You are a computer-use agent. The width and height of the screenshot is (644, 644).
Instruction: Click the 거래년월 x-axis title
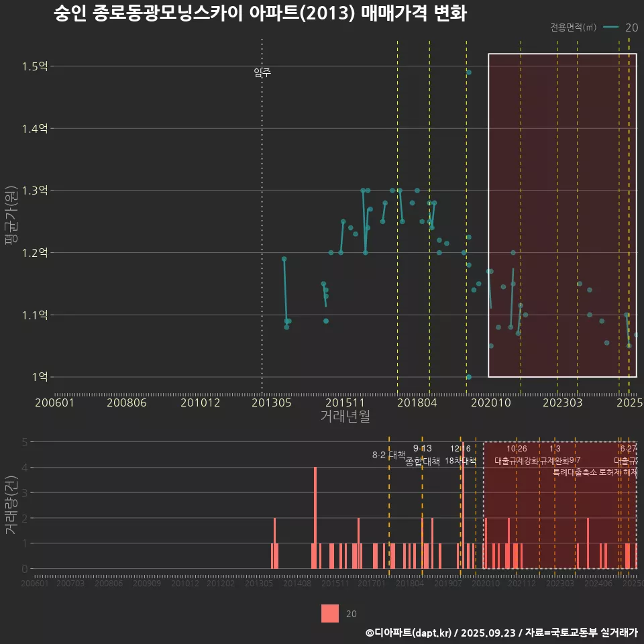pyautogui.click(x=345, y=417)
